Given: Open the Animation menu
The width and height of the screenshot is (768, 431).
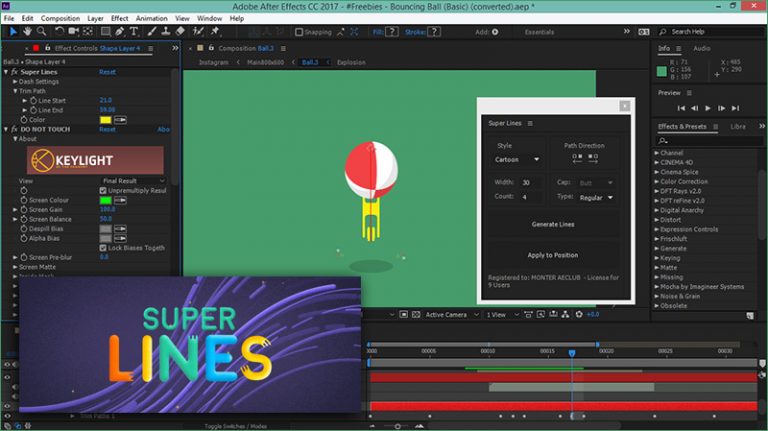Looking at the screenshot, I should click(152, 18).
